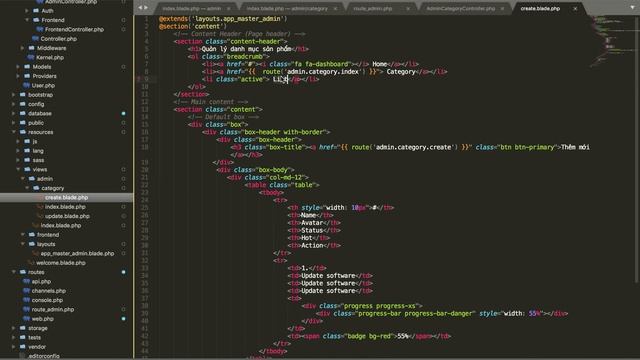The width and height of the screenshot is (640, 360).
Task: Click the PHP icon beside console.php
Action: tap(27, 300)
